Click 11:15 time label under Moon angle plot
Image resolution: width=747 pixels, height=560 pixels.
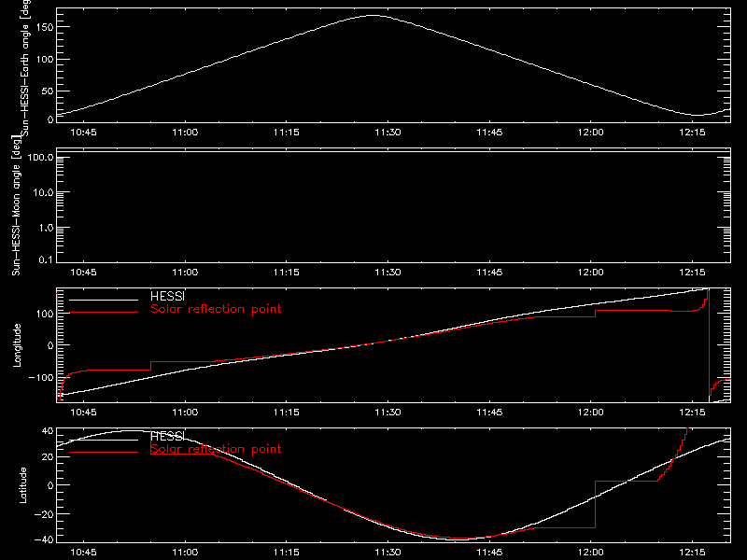pos(287,272)
